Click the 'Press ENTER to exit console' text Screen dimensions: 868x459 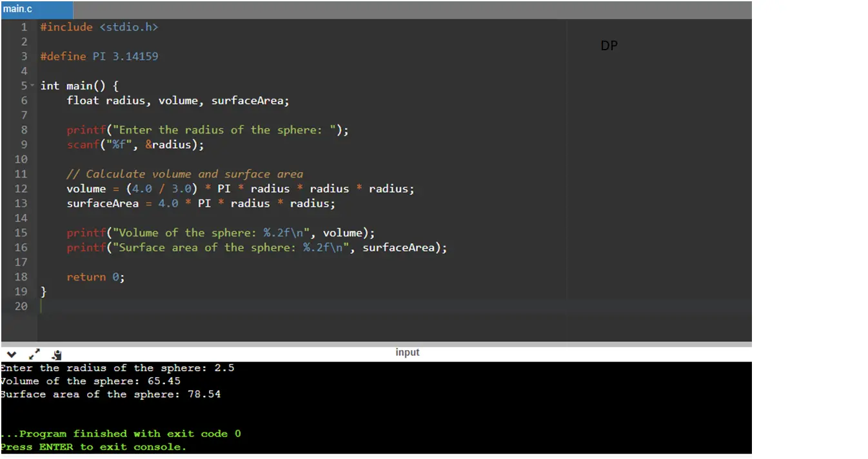(x=93, y=447)
